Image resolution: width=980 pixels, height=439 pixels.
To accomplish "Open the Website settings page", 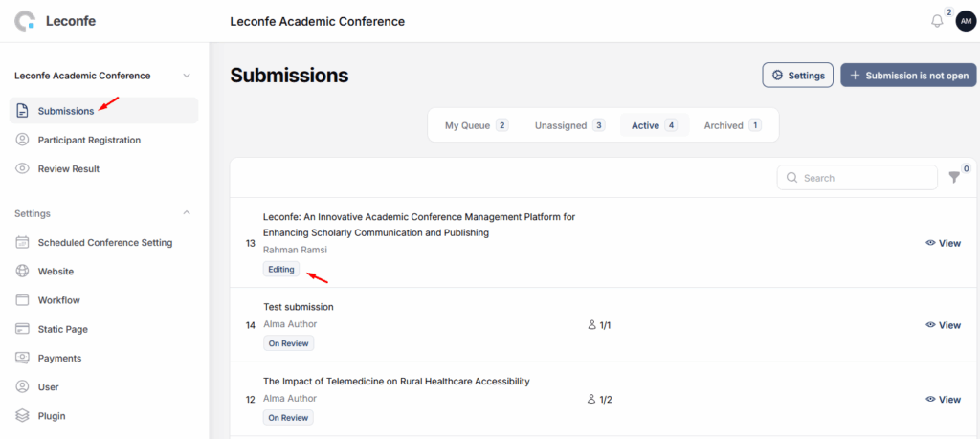I will [56, 272].
